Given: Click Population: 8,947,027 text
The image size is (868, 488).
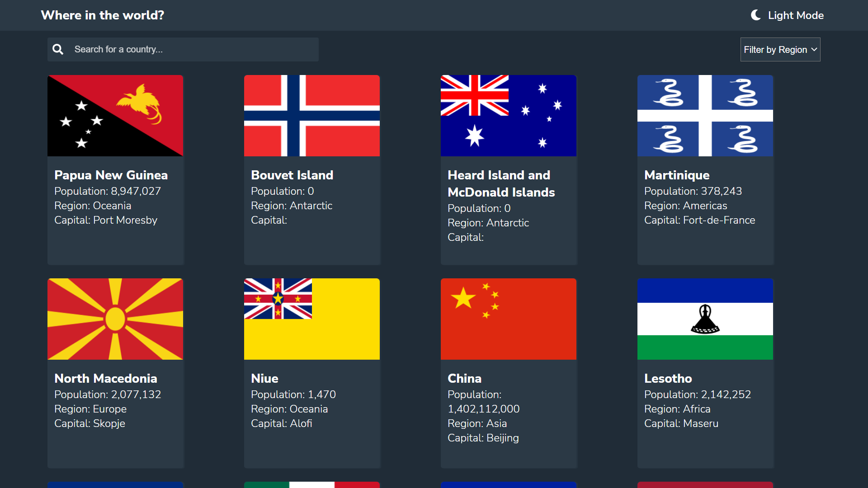Looking at the screenshot, I should (108, 191).
